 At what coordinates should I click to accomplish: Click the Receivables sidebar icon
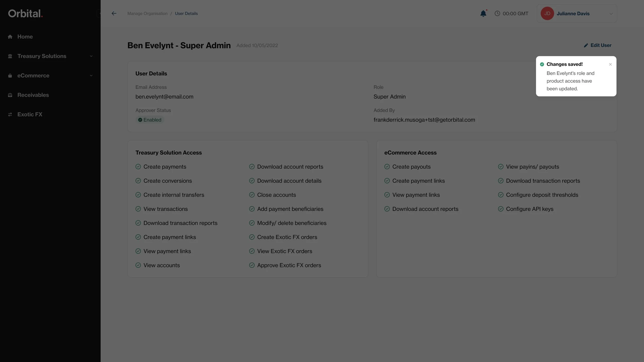coord(10,95)
